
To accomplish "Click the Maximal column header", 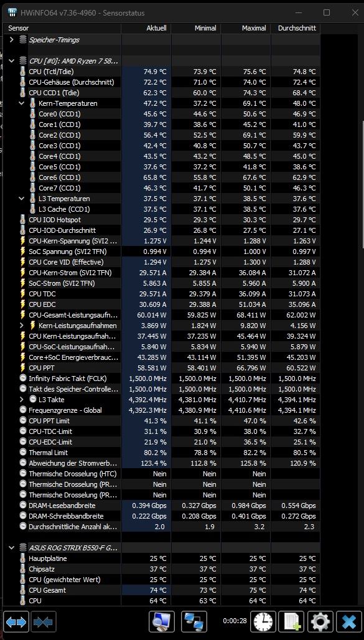I will [x=246, y=28].
